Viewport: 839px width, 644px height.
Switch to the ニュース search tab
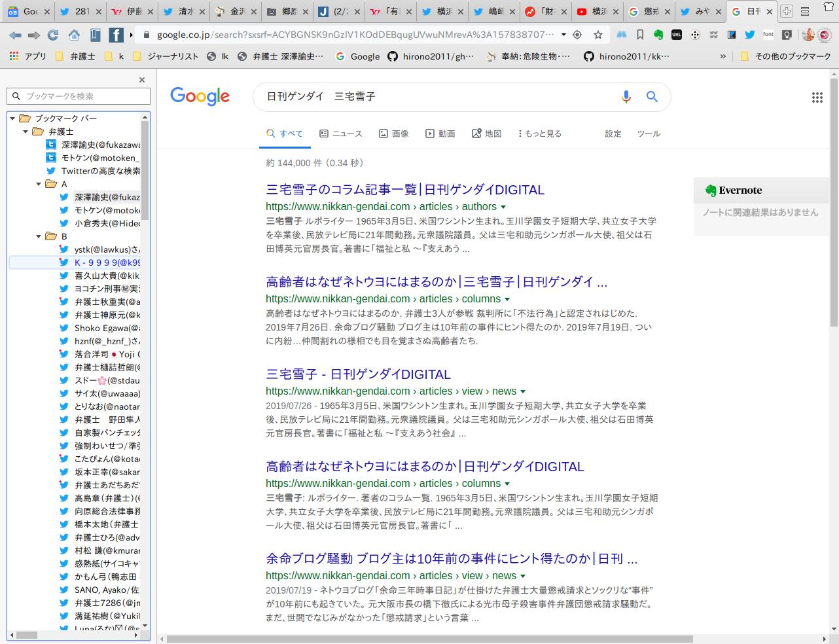click(341, 134)
